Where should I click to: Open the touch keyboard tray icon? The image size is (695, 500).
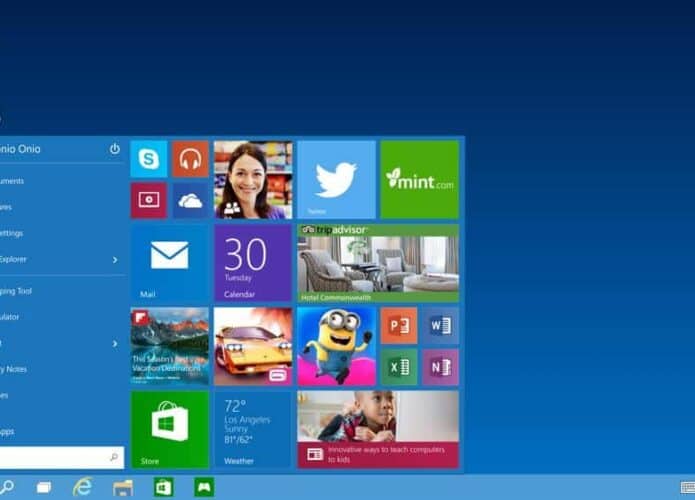688,488
